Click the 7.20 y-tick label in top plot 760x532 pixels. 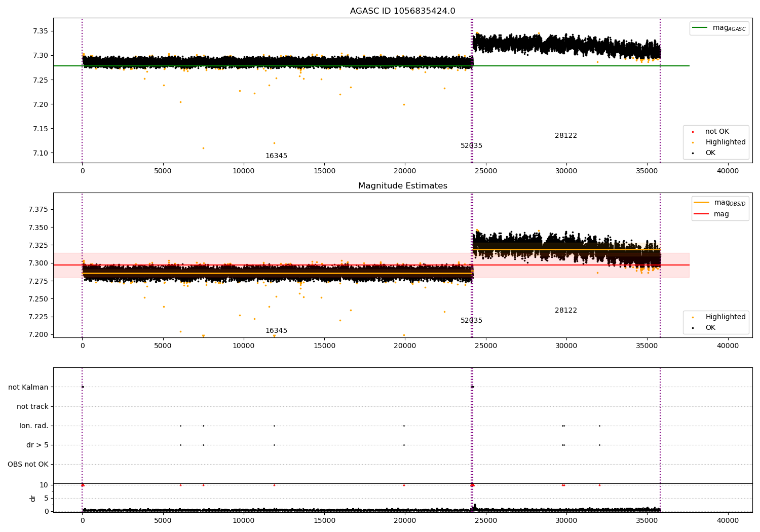(x=41, y=104)
